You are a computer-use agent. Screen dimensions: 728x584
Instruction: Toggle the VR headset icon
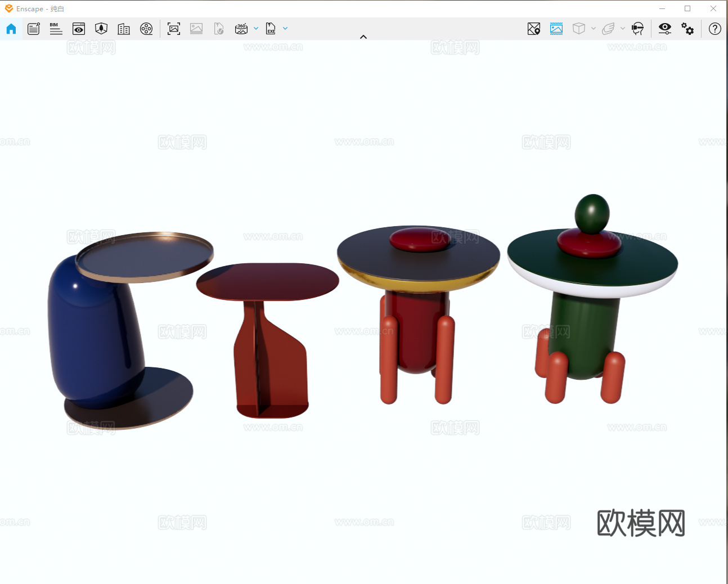pos(637,29)
